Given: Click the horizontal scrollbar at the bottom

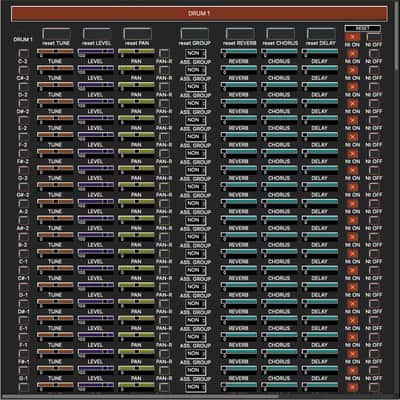Looking at the screenshot, I should (x=140, y=397).
